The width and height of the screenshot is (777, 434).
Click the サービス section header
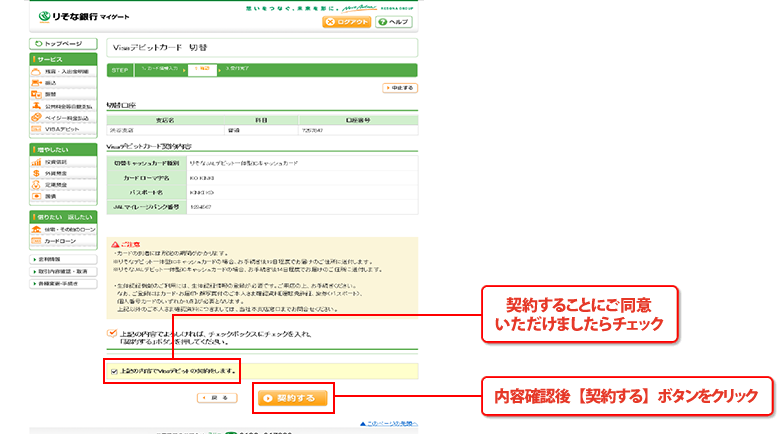click(x=63, y=59)
